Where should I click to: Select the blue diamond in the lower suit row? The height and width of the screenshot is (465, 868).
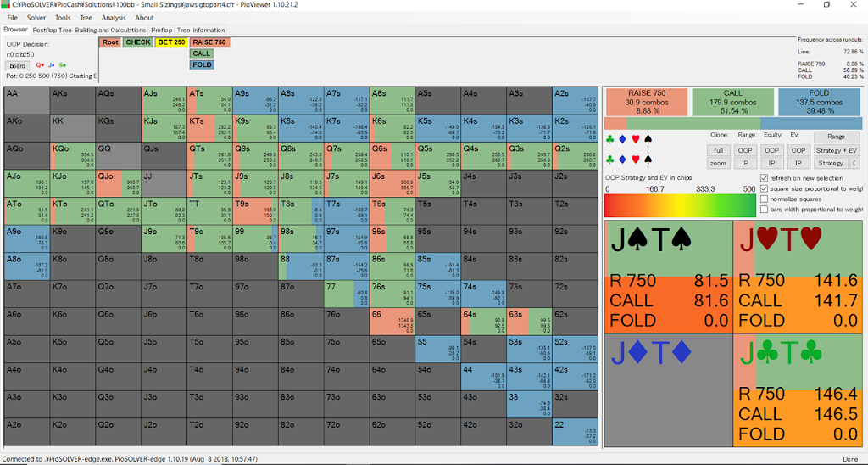point(622,160)
